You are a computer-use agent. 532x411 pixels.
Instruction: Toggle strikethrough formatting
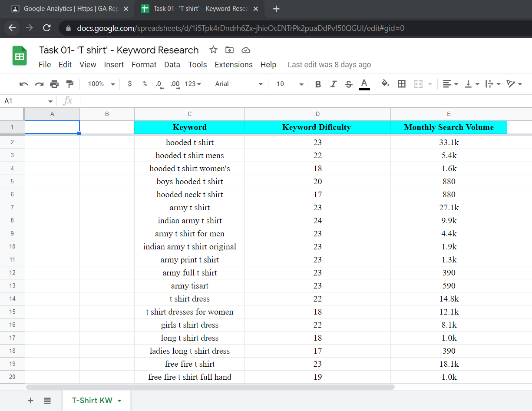click(x=348, y=84)
